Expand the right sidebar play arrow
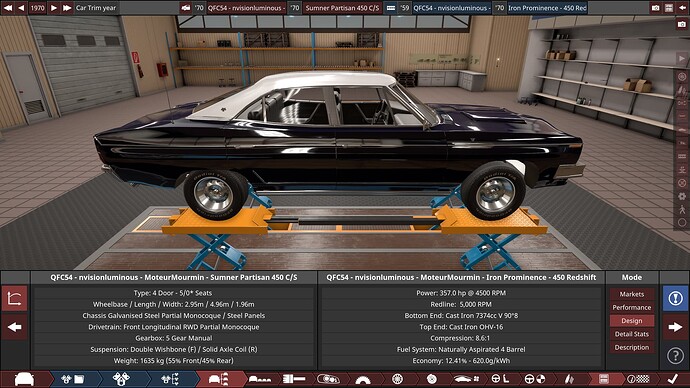Screen dimensions: 690x388 pyautogui.click(x=682, y=59)
